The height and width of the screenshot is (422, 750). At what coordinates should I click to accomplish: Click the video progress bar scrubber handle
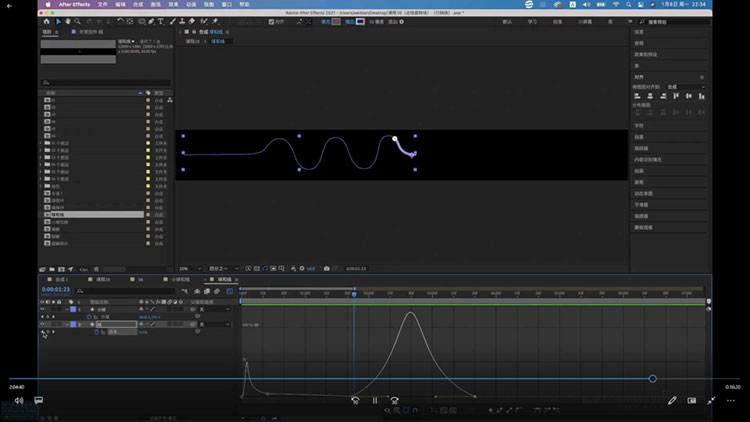point(653,378)
